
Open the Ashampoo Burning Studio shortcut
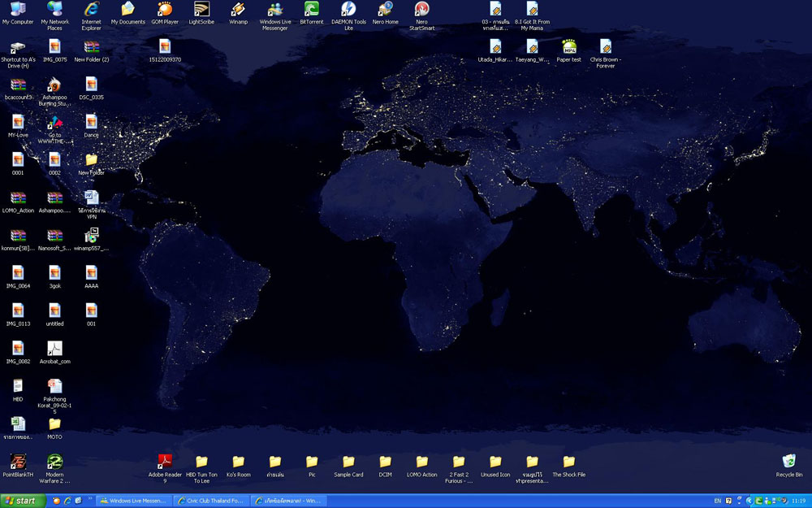54,85
